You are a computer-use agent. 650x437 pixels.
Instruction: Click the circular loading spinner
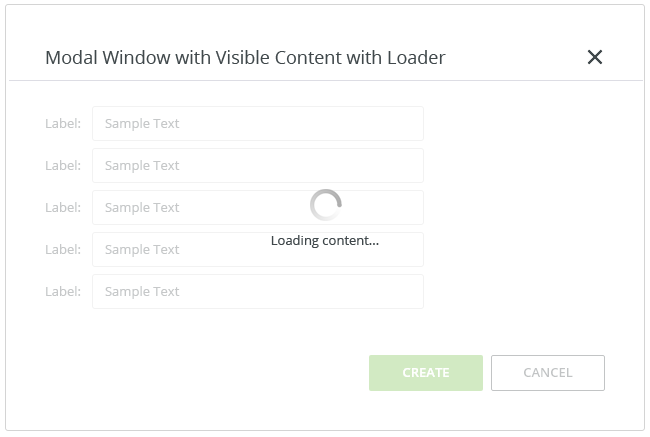(326, 205)
